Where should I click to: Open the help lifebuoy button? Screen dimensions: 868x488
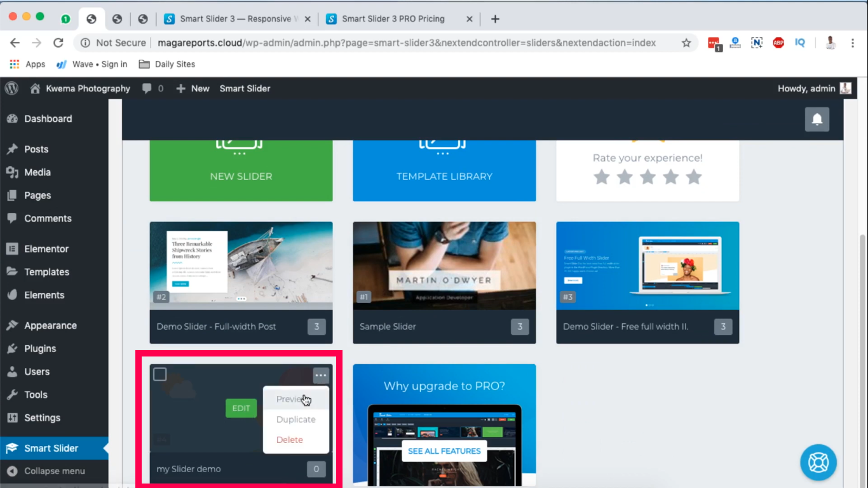point(818,463)
